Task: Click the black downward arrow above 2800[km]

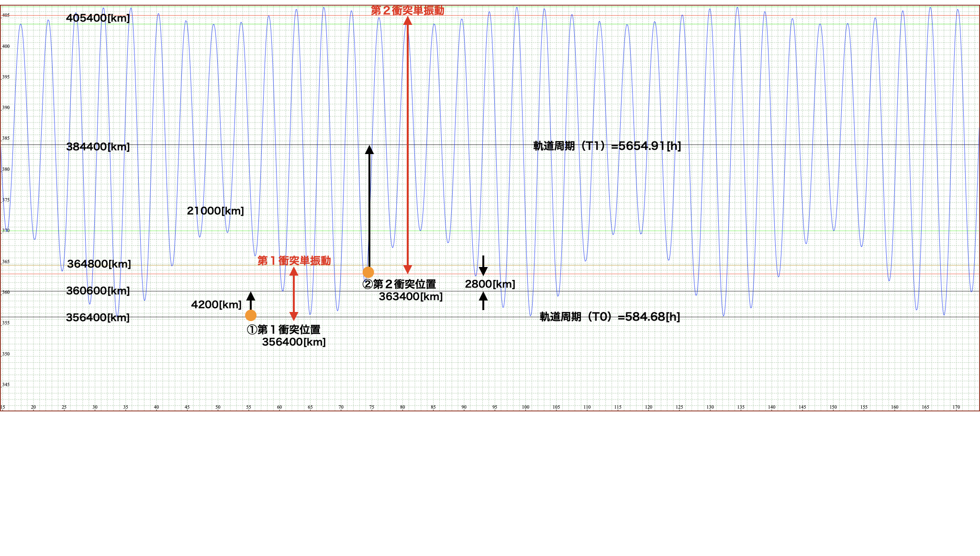Action: [483, 266]
